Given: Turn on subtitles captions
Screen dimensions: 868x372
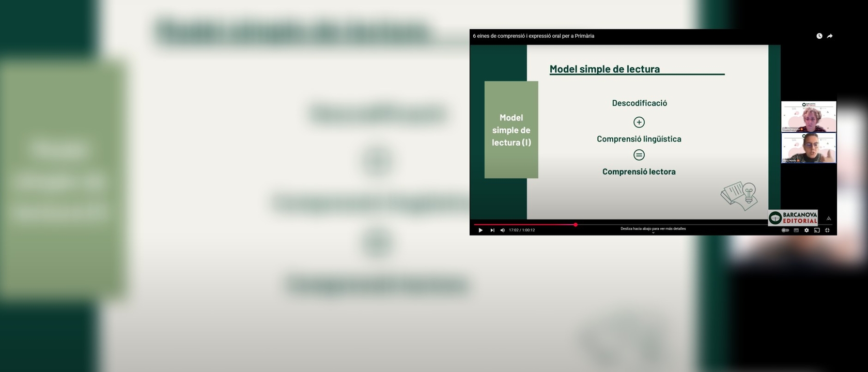Looking at the screenshot, I should click(x=796, y=230).
